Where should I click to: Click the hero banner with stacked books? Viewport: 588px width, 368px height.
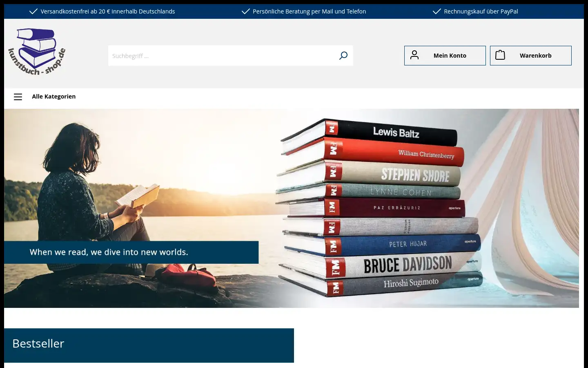292,208
